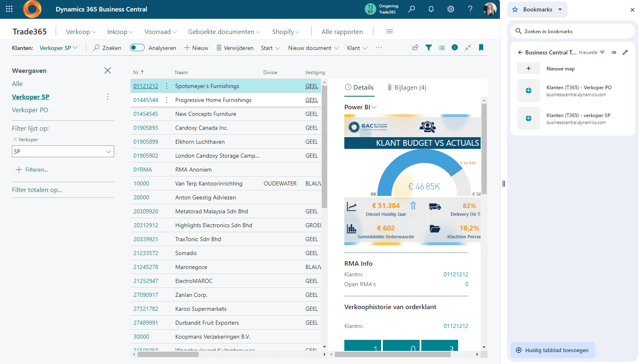Open the RMA Info Klantnr. link
This screenshot has width=644, height=364.
pyautogui.click(x=456, y=274)
